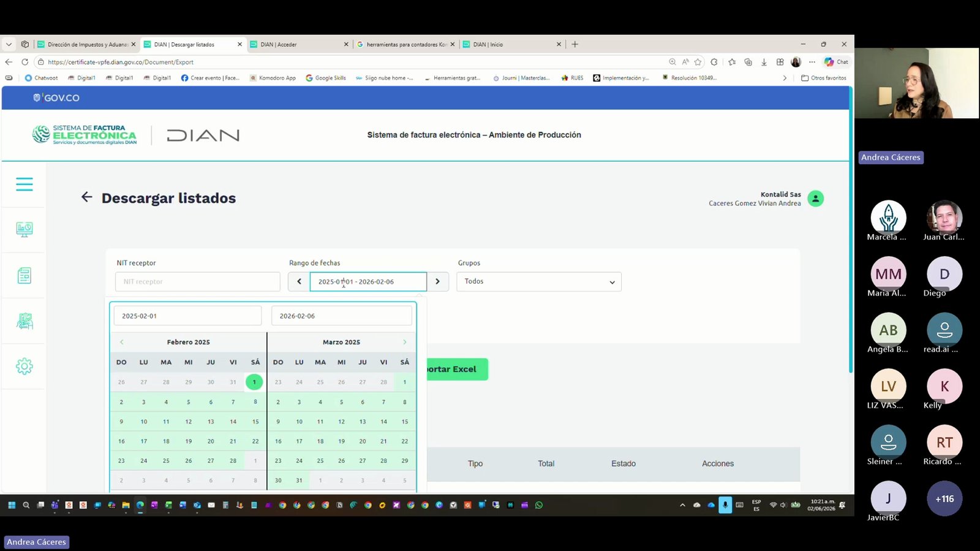Click the Estado column header

pos(624,463)
